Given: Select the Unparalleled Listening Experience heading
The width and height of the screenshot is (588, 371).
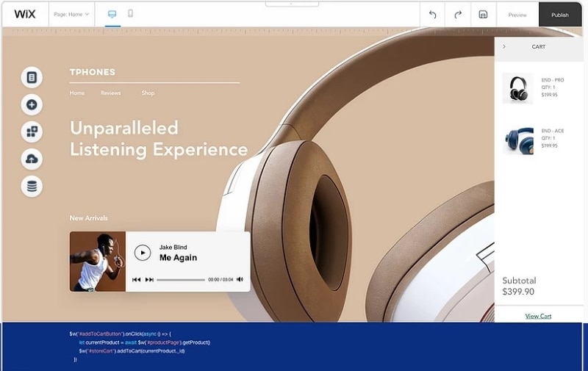Looking at the screenshot, I should (x=159, y=139).
